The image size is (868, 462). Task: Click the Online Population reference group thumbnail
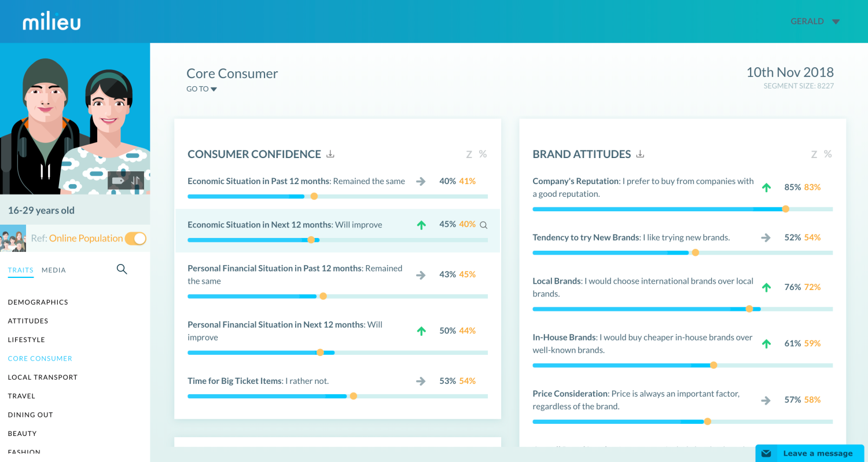click(13, 239)
